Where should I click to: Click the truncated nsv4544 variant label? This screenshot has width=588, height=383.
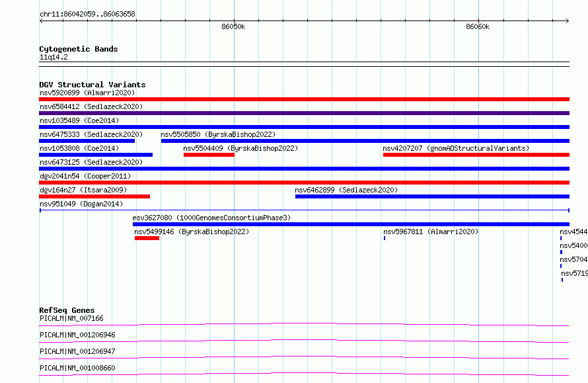coord(573,232)
